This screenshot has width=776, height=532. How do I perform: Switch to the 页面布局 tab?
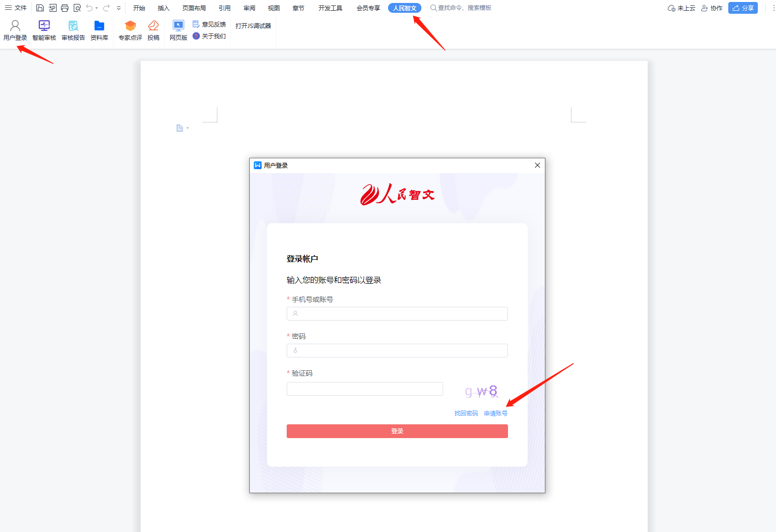(x=194, y=8)
